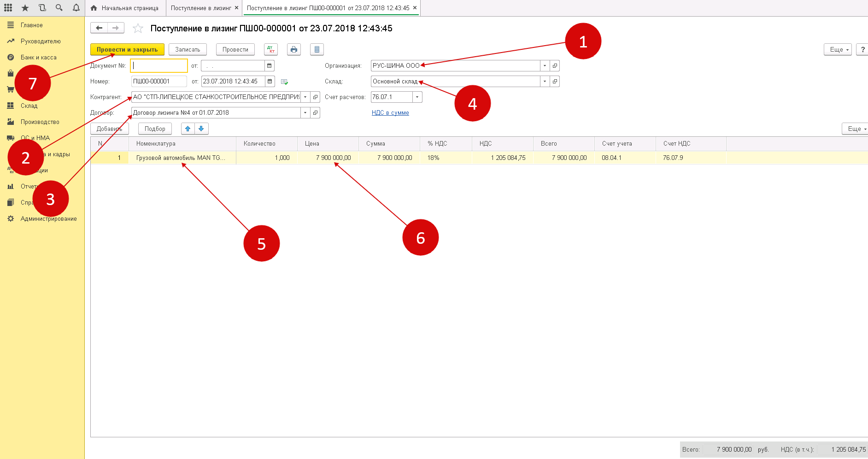The height and width of the screenshot is (459, 868).
Task: Click the Провести button
Action: tap(235, 49)
